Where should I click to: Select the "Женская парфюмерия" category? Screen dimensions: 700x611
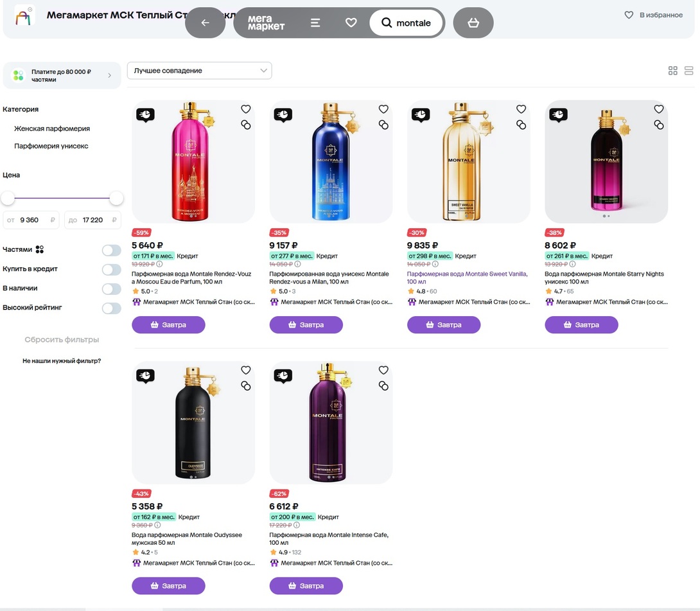(x=52, y=128)
